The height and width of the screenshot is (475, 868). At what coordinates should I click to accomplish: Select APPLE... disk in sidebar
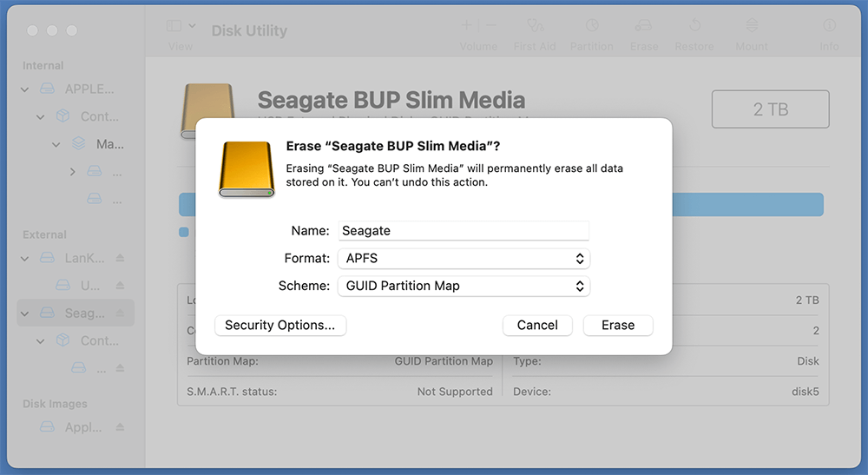[76, 89]
